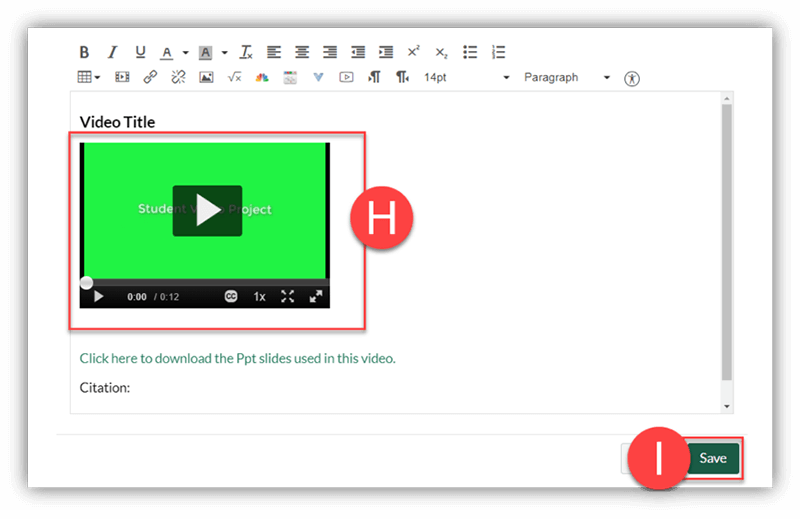Expand the Paragraph format dropdown
The height and width of the screenshot is (519, 800).
566,77
